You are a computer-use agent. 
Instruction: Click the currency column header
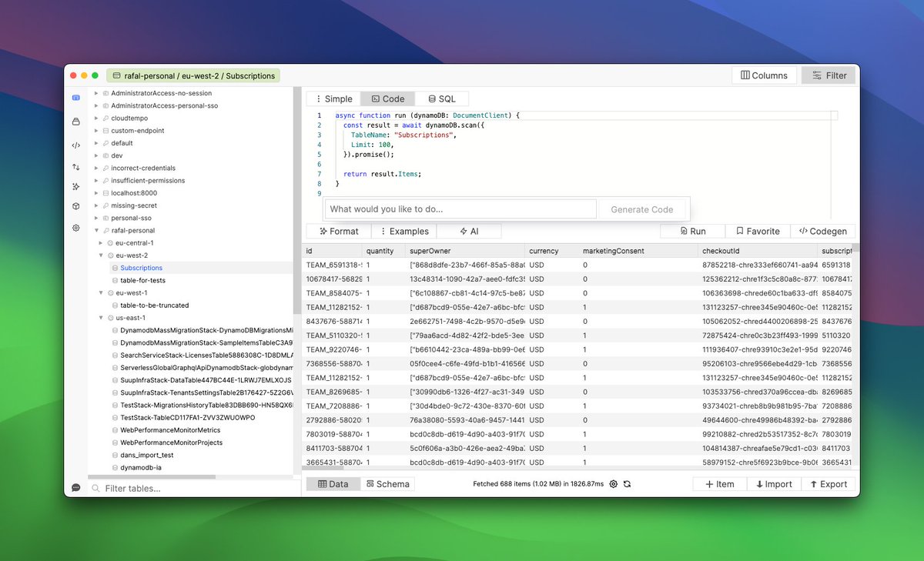pos(551,251)
